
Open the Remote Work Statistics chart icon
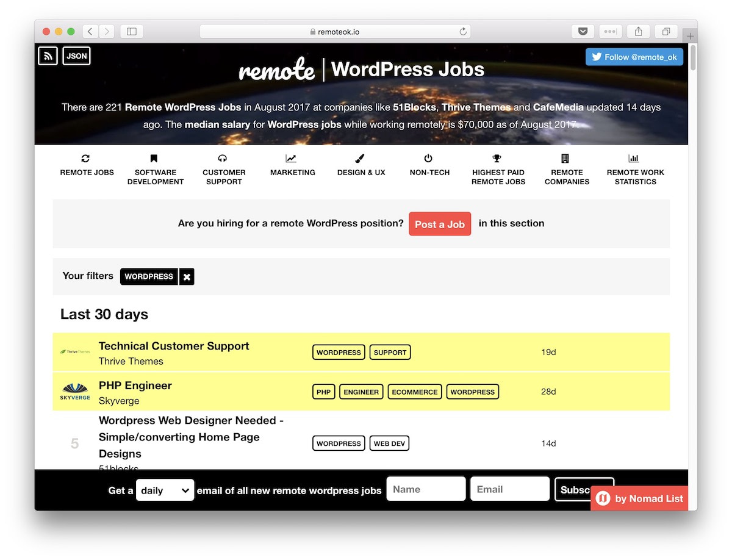coord(635,158)
